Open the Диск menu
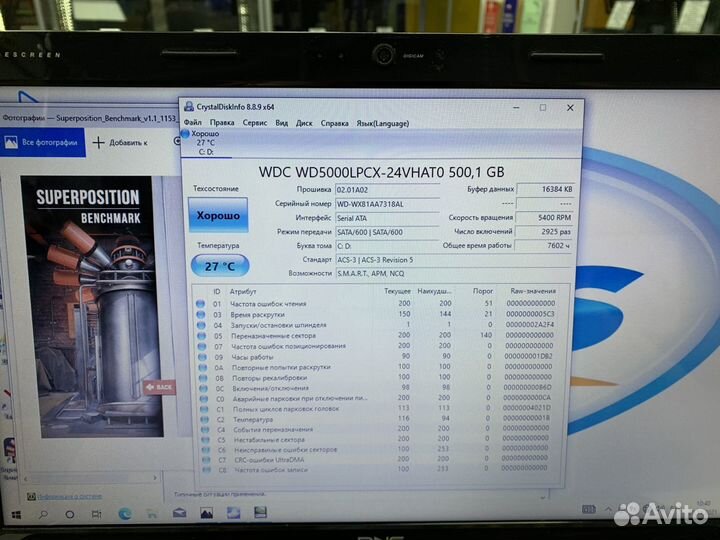The height and width of the screenshot is (540, 720). click(x=304, y=123)
